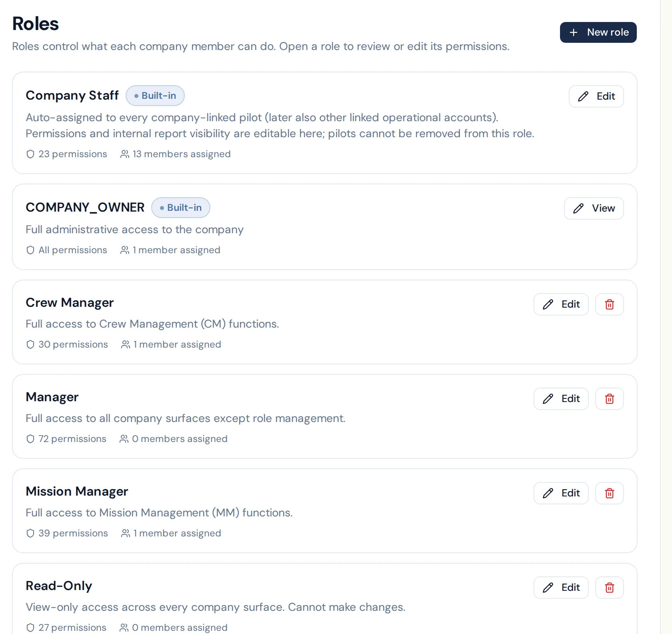Click the Read-Only role title

click(59, 586)
